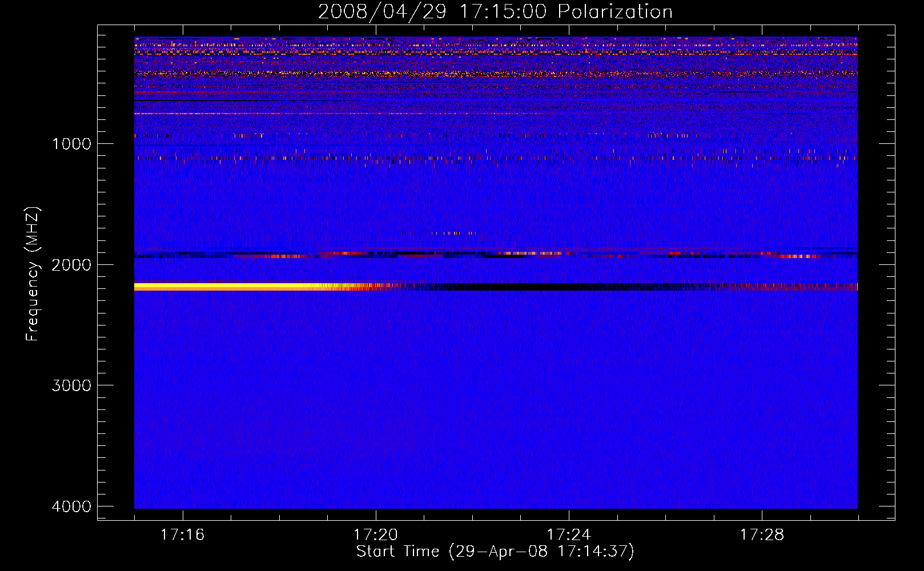The image size is (924, 571).
Task: Click the "17:28" time tick label
Action: (x=762, y=535)
